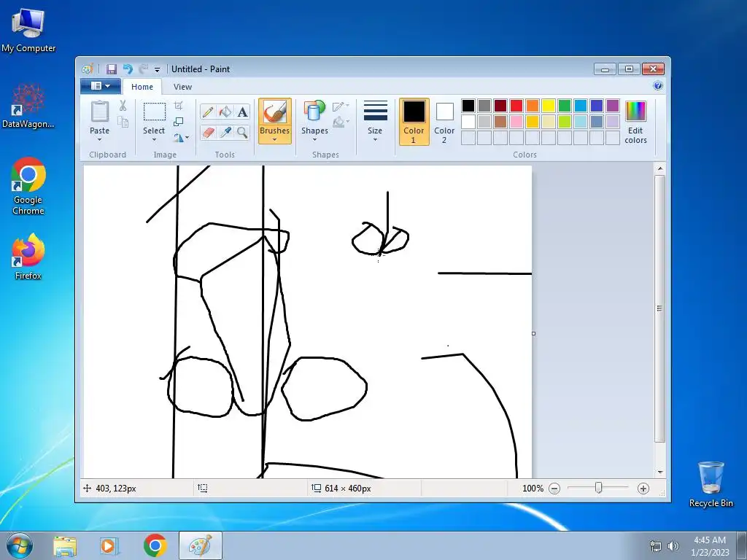Screen dimensions: 747x560
Task: Click the Paint taskbar button
Action: pyautogui.click(x=200, y=545)
